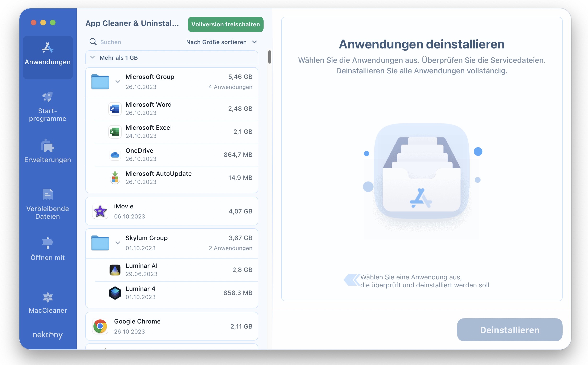This screenshot has width=588, height=365.
Task: Select the Google Chrome name text
Action: click(x=137, y=321)
